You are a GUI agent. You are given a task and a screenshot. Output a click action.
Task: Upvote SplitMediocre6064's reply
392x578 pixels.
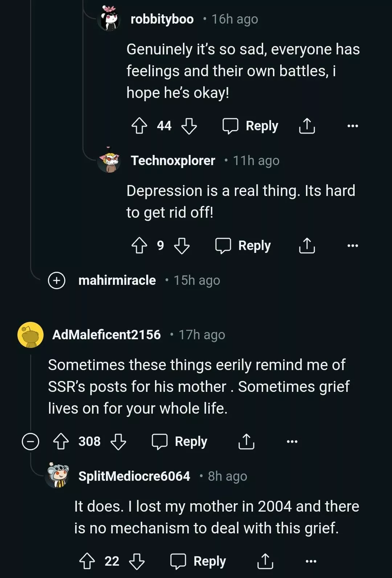coord(87,561)
